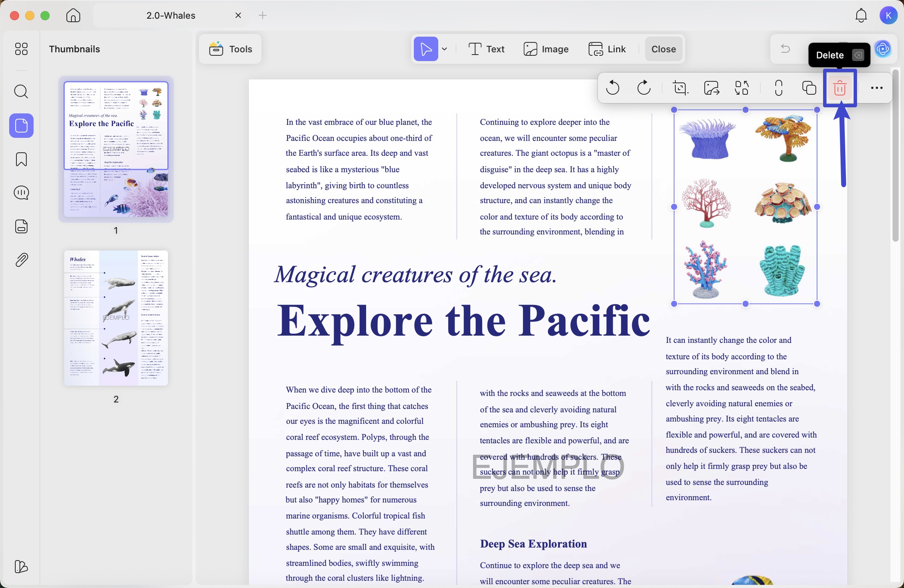Image resolution: width=904 pixels, height=588 pixels.
Task: Select the Link tool
Action: click(607, 49)
